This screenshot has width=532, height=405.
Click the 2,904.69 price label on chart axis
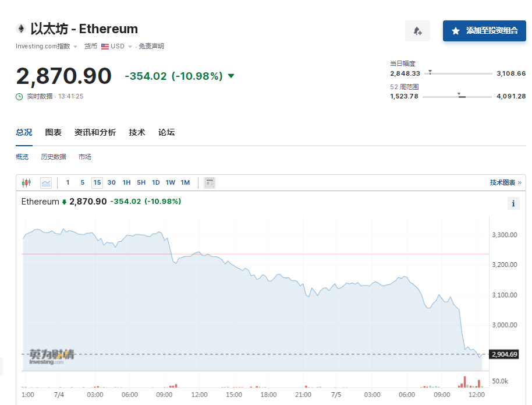pos(503,354)
